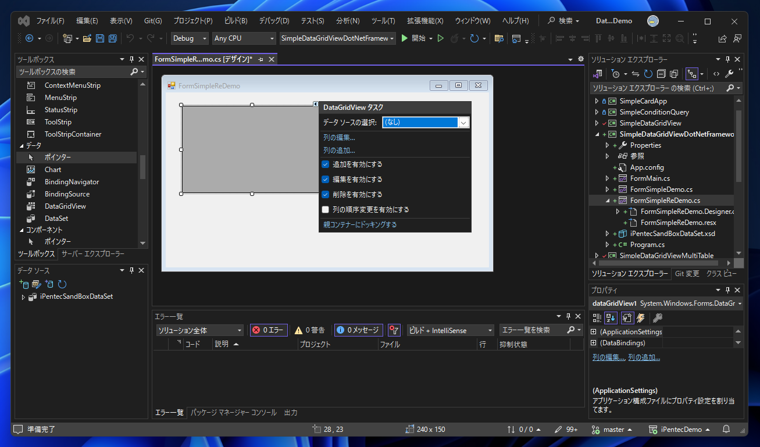Click the Open file folder icon

[87, 38]
